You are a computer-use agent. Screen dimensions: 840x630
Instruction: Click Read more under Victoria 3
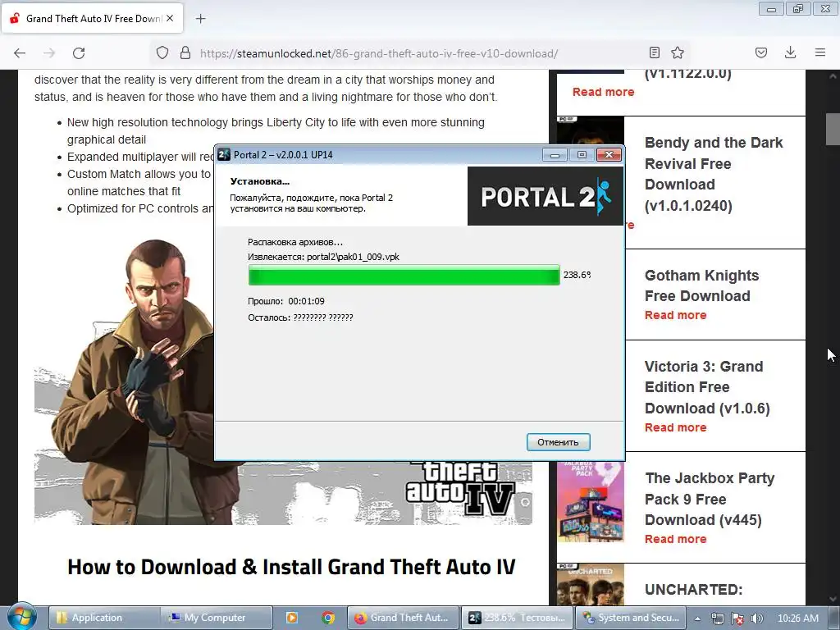coord(676,427)
